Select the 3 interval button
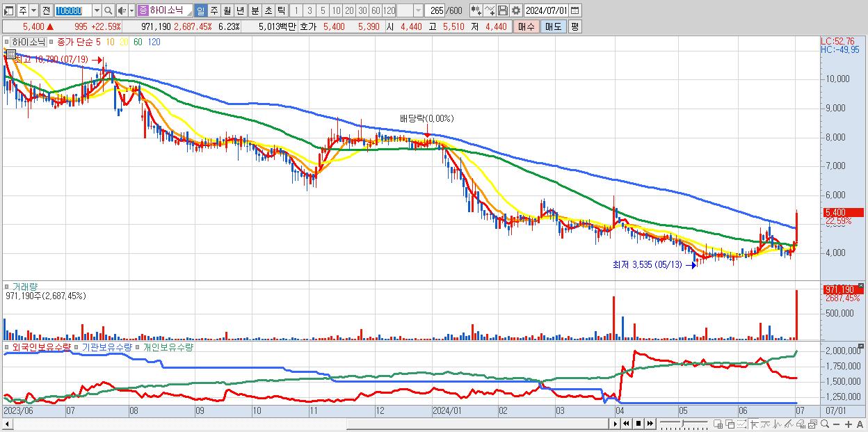This screenshot has height=432, width=868. pos(309,10)
